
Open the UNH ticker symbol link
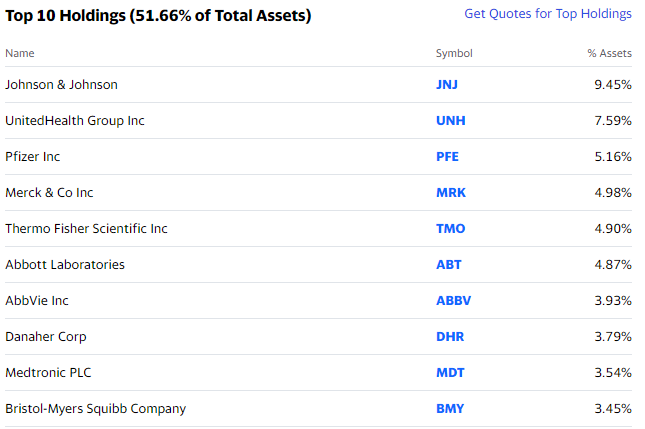[x=451, y=121]
